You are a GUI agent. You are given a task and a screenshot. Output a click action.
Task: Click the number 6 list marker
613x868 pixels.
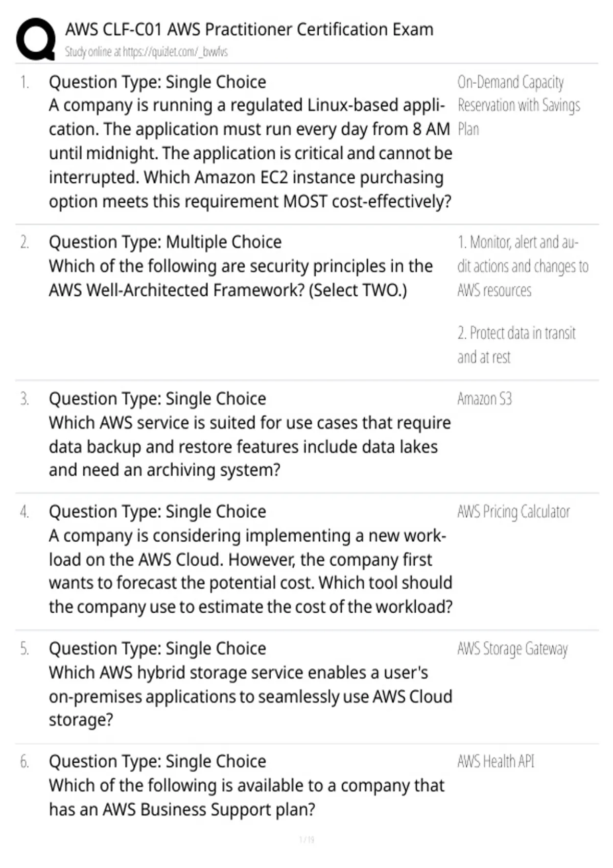pos(25,762)
